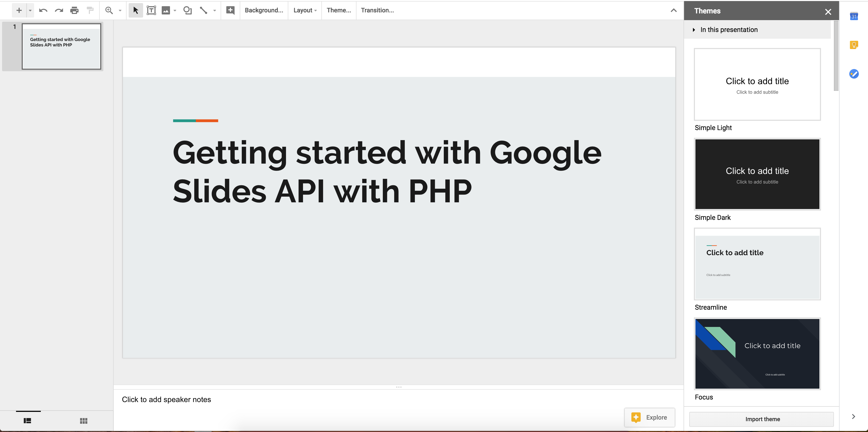Open the Transition... option
868x432 pixels.
(x=377, y=10)
